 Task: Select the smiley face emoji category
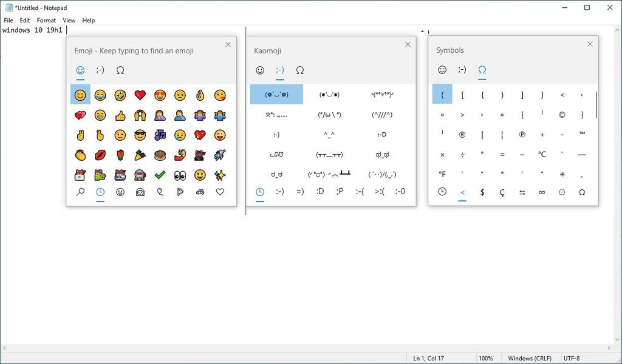click(120, 192)
